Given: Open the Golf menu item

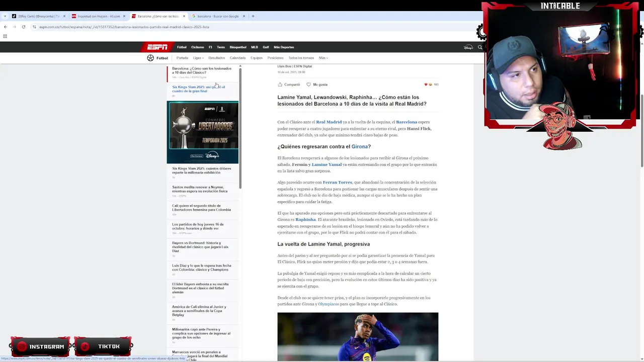Looking at the screenshot, I should point(266,47).
